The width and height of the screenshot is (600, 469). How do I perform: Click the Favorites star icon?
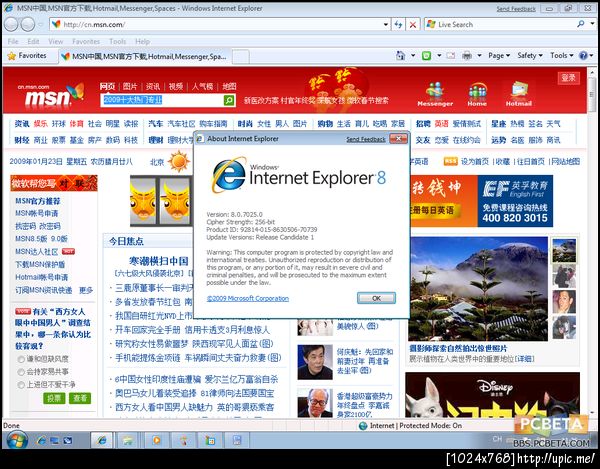12,56
